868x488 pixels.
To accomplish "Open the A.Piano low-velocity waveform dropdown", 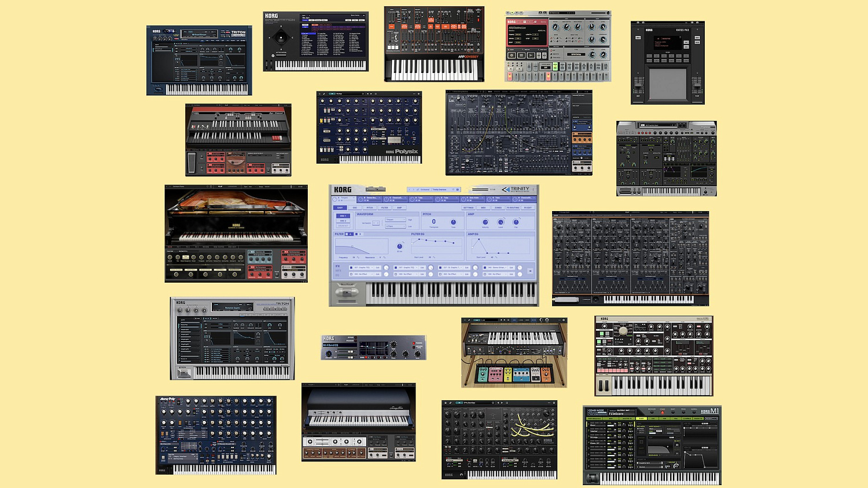I will 395,226.
